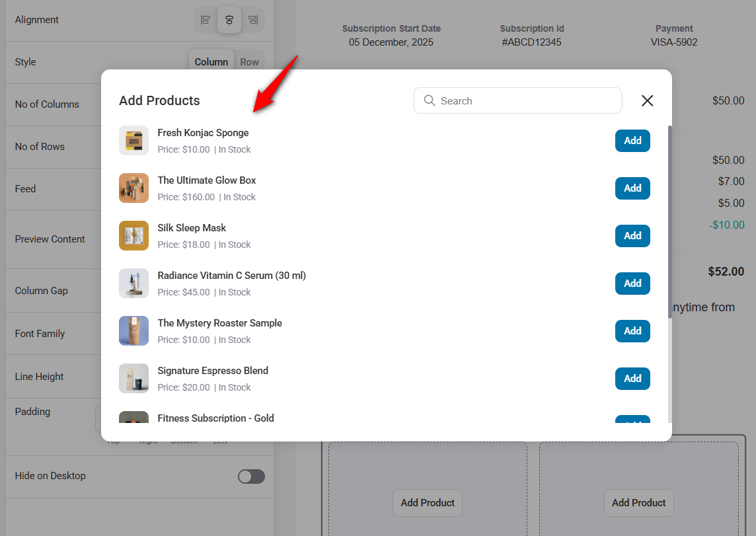Keep Column style selected by clicking it
Screen dimensions: 756x536
(x=211, y=61)
